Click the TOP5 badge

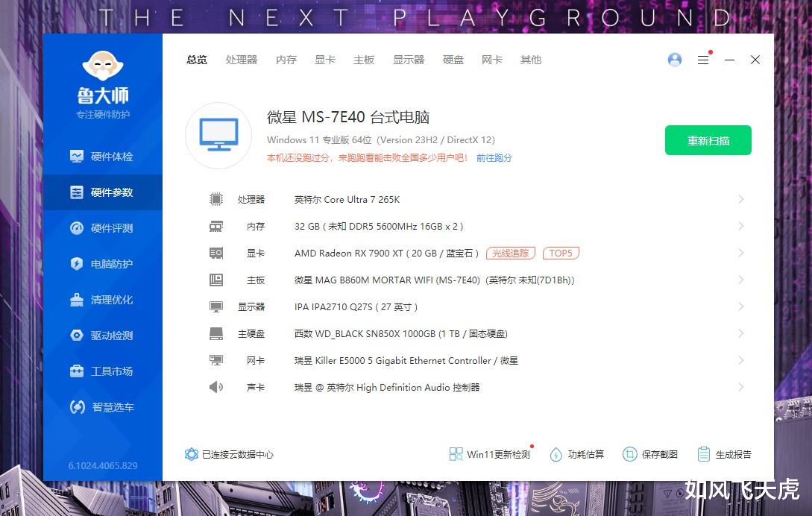561,254
